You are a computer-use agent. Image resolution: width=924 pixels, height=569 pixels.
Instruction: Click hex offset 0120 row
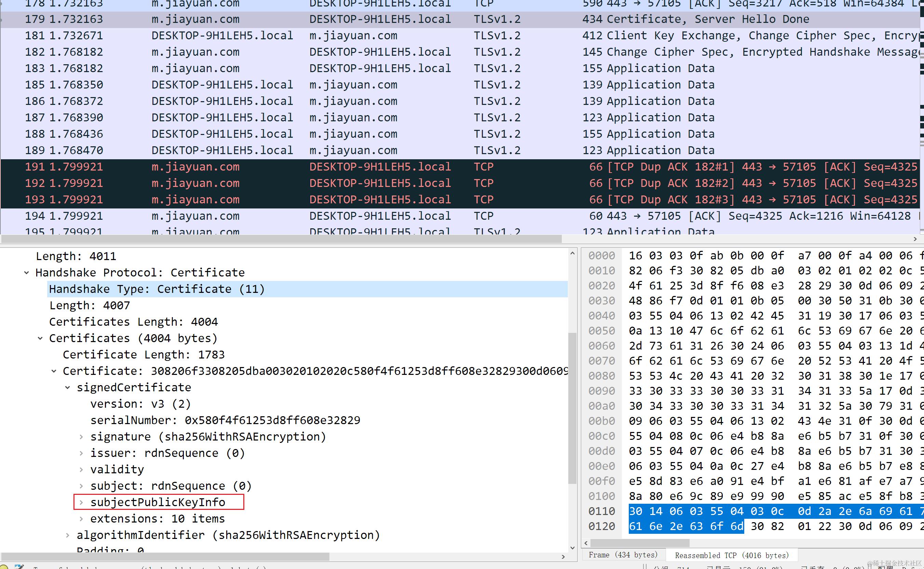click(602, 527)
